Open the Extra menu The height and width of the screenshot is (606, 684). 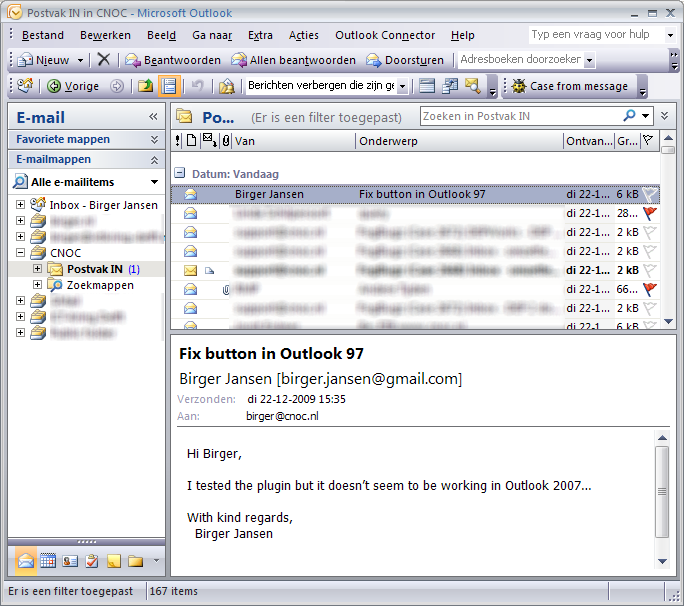pyautogui.click(x=260, y=35)
